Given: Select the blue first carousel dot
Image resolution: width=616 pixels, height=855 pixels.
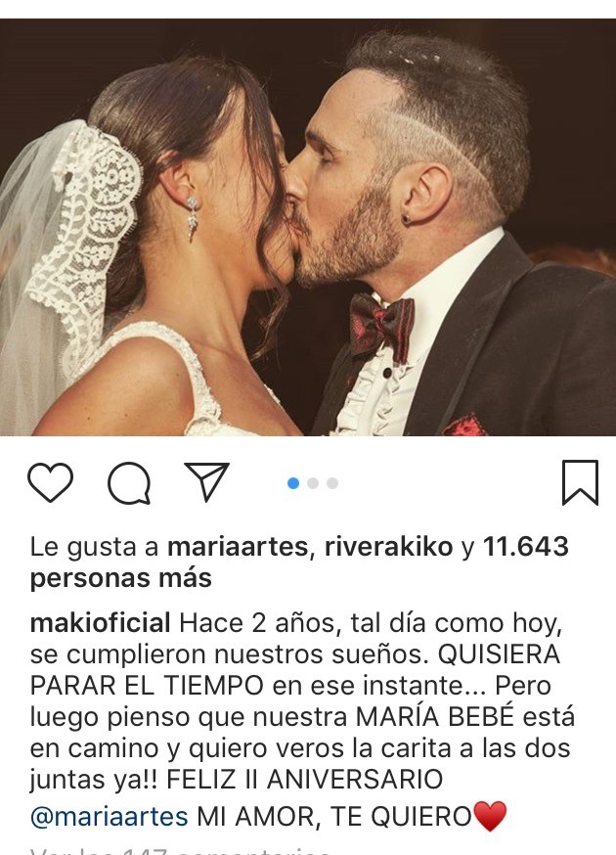Looking at the screenshot, I should pos(293,483).
